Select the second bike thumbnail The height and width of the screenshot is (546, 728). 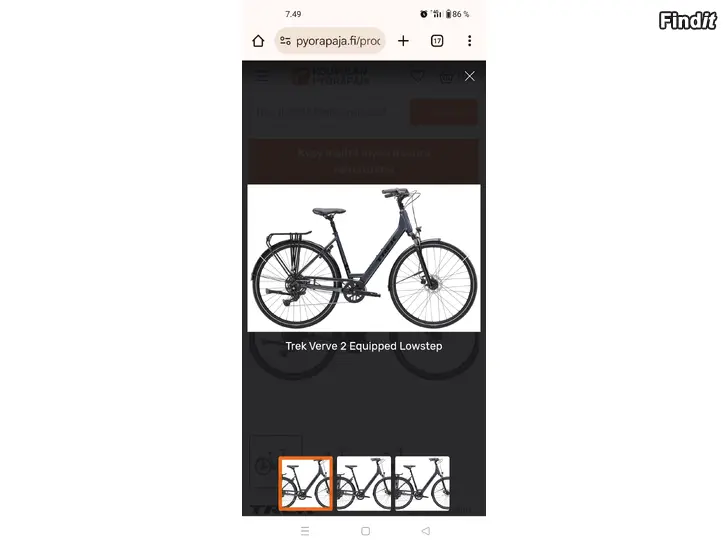pyautogui.click(x=364, y=483)
